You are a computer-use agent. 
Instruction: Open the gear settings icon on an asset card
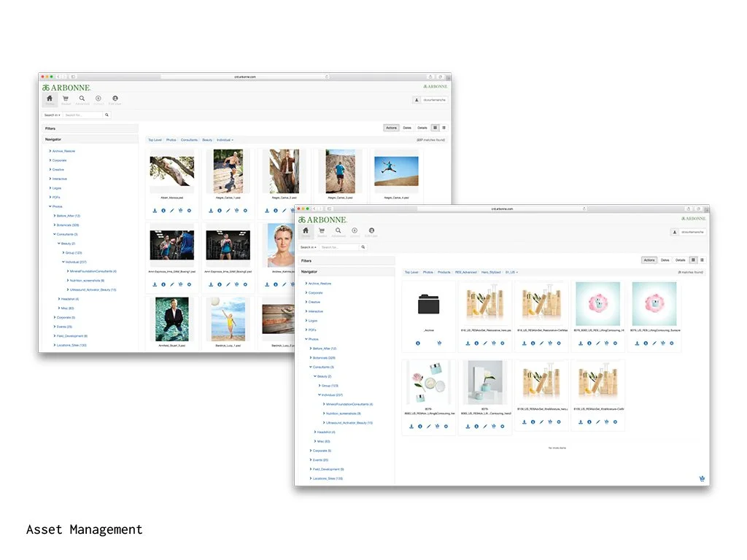click(x=502, y=343)
